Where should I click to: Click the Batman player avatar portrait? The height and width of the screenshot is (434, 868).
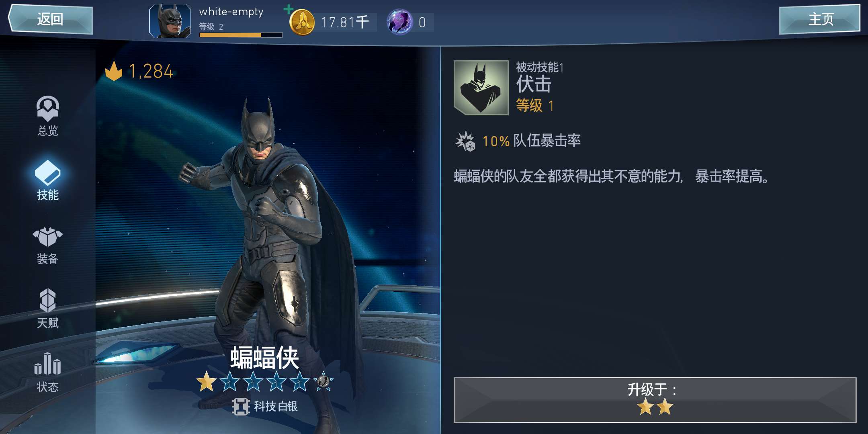pyautogui.click(x=170, y=21)
